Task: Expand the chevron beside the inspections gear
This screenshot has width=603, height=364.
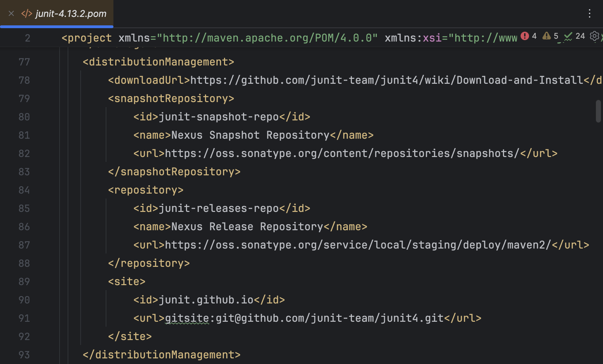Action: click(x=602, y=36)
